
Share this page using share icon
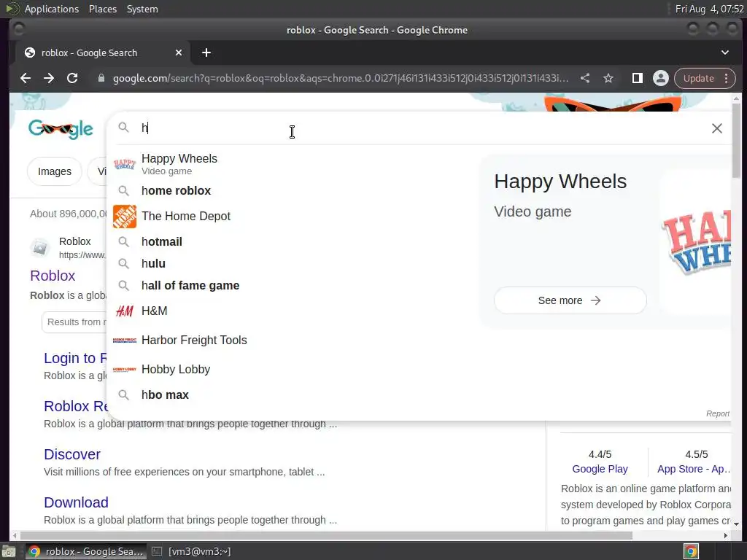point(585,78)
